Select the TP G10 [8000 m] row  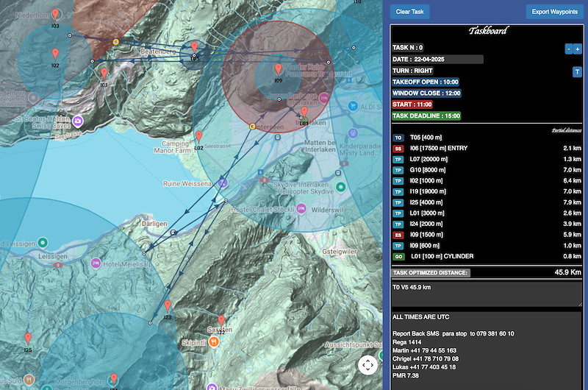click(x=487, y=170)
